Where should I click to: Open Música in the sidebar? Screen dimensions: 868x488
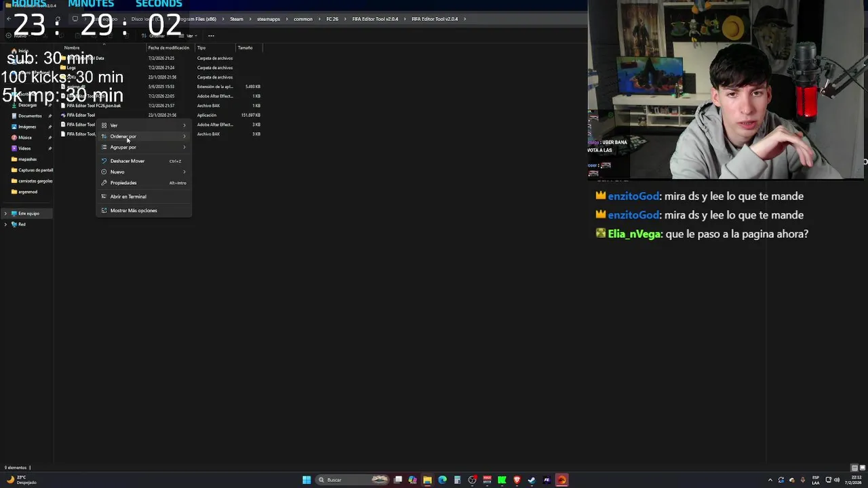click(25, 138)
